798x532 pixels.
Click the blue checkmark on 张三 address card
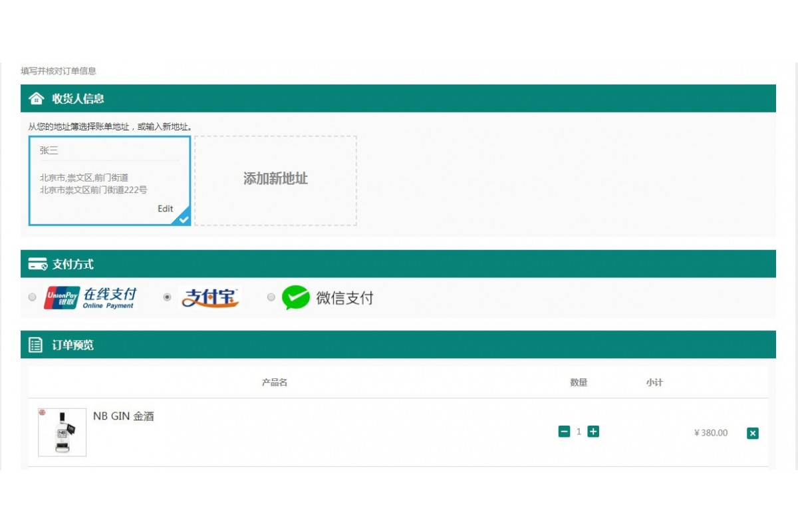tap(184, 219)
